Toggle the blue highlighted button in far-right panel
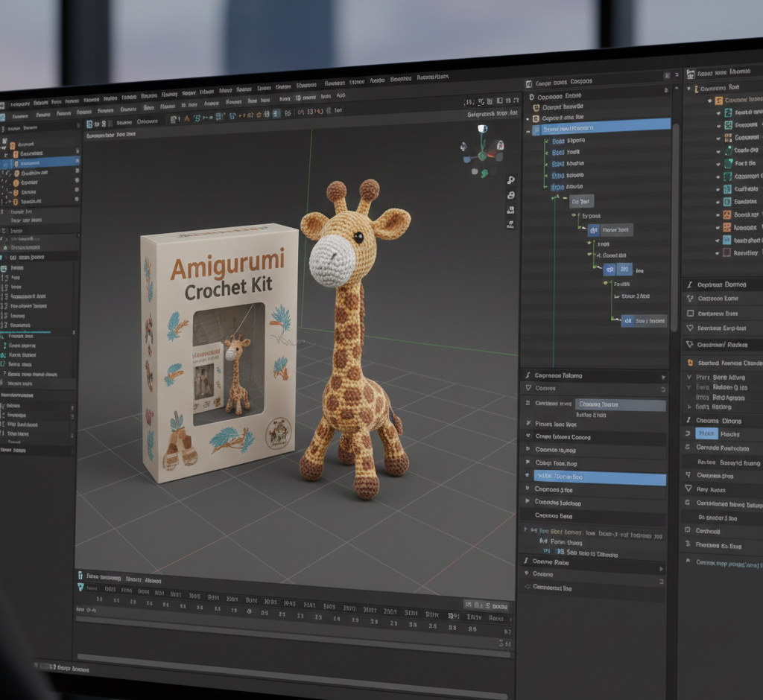 [706, 433]
